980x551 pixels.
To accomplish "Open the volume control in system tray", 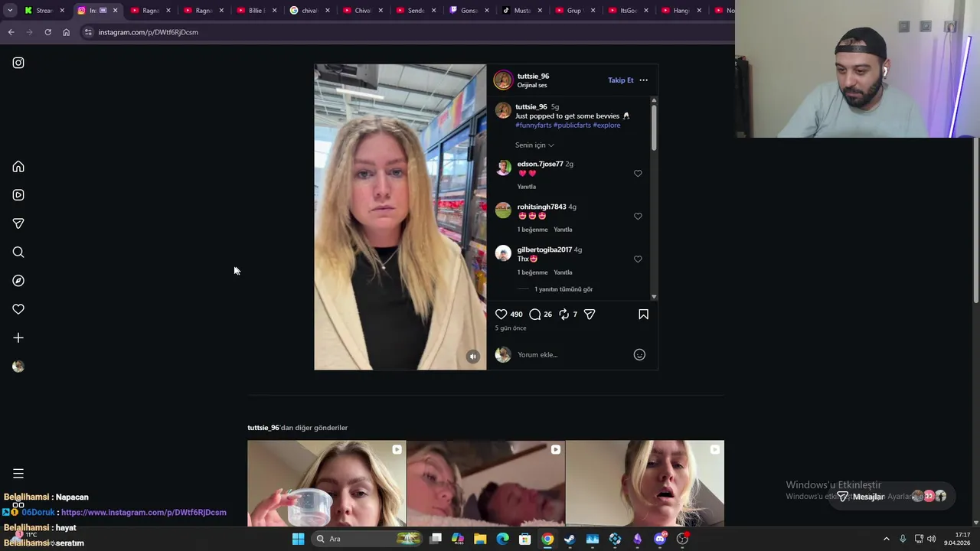I will point(932,539).
